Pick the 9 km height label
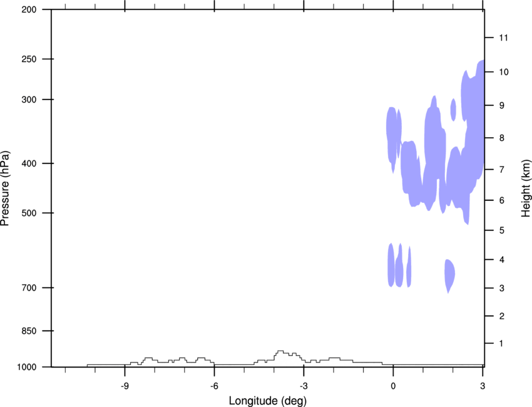Viewport: 532px width, 407px height. pos(502,105)
